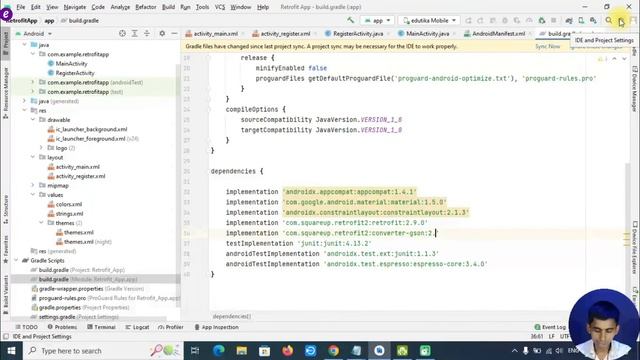The height and width of the screenshot is (360, 640).
Task: Click the app breadcrumb in navigation bar
Action: pyautogui.click(x=49, y=20)
